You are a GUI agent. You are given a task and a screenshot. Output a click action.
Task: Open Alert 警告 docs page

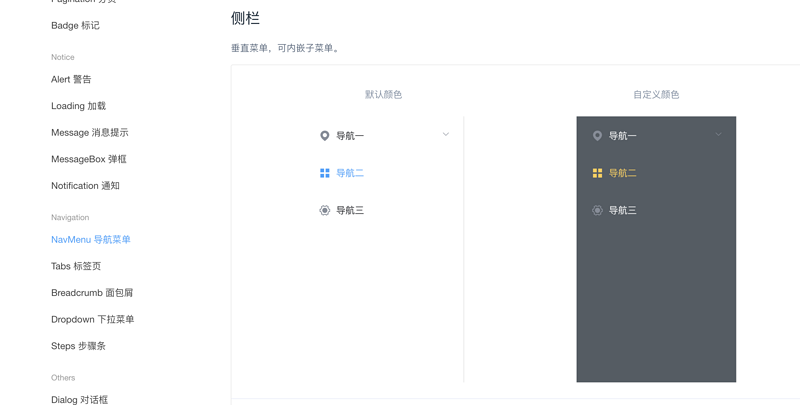tap(71, 79)
